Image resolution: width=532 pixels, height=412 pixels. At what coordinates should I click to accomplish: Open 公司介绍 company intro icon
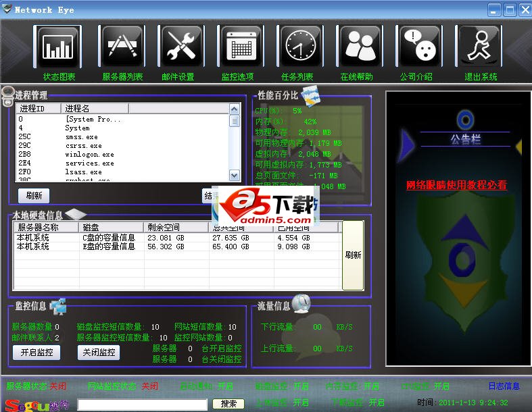point(419,47)
